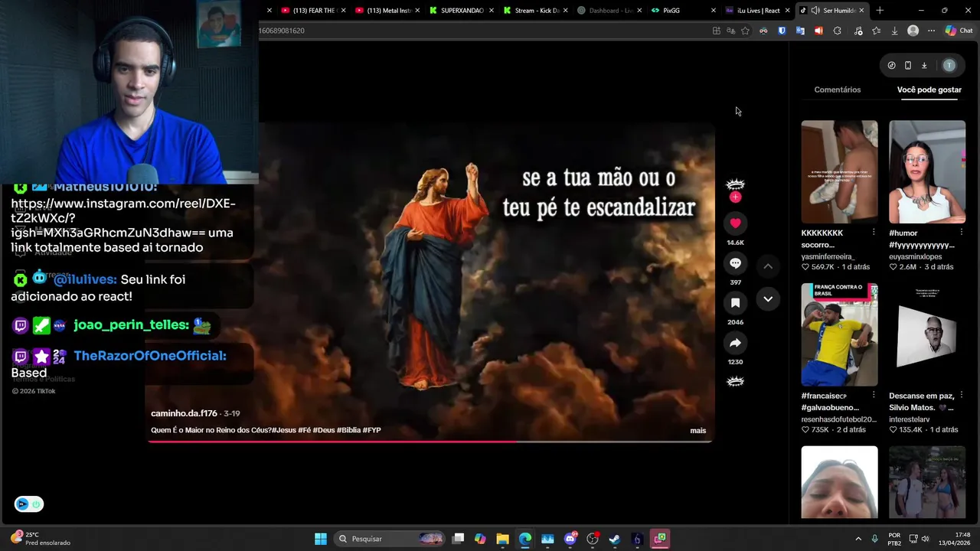This screenshot has height=551, width=980.
Task: Switch to the Metal Instr YouTube browser tab
Action: (x=387, y=11)
